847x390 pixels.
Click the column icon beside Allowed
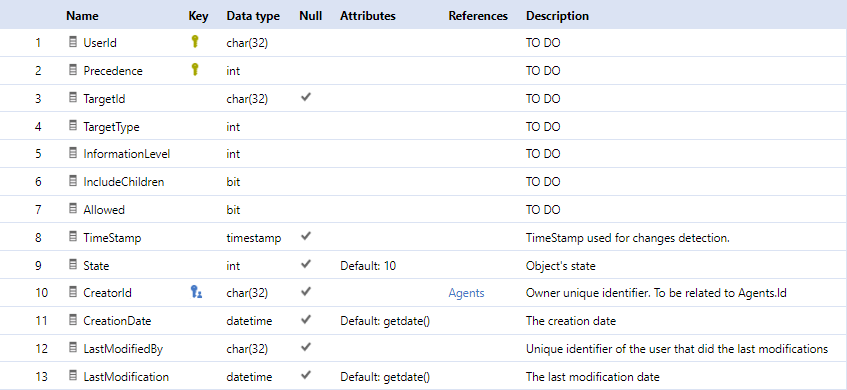[x=73, y=209]
